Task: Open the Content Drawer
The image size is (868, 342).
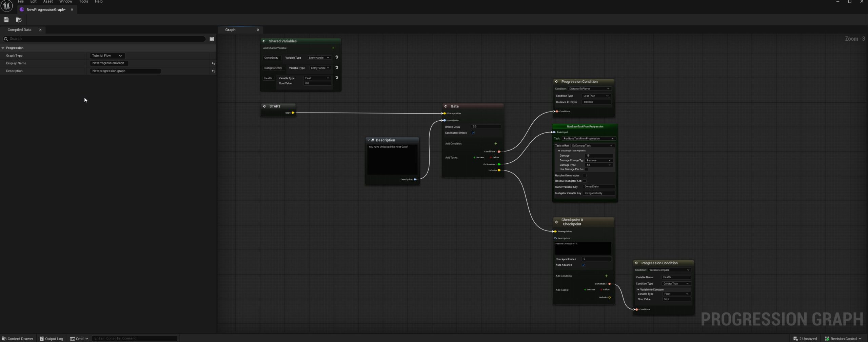Action: [x=18, y=338]
